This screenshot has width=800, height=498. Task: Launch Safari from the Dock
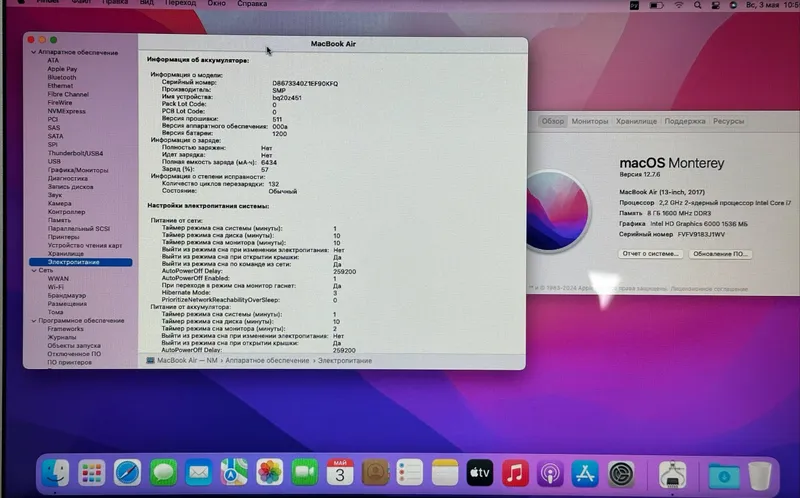click(x=127, y=473)
